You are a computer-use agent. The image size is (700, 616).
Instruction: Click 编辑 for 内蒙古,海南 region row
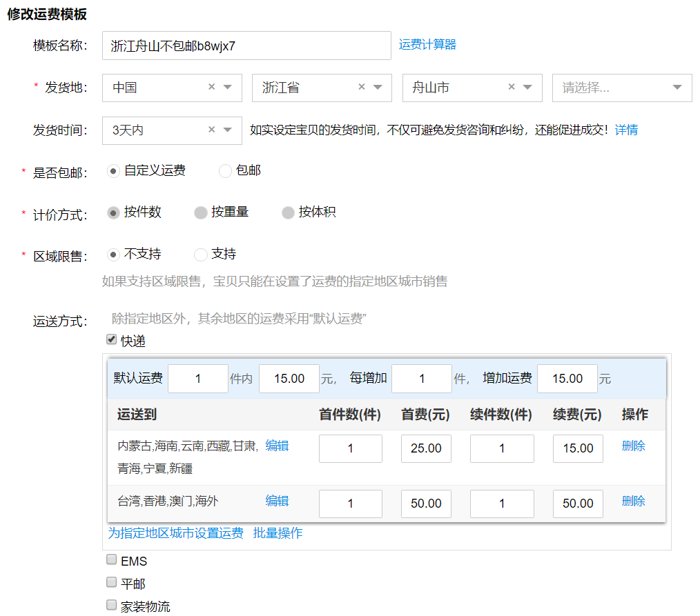pos(277,446)
